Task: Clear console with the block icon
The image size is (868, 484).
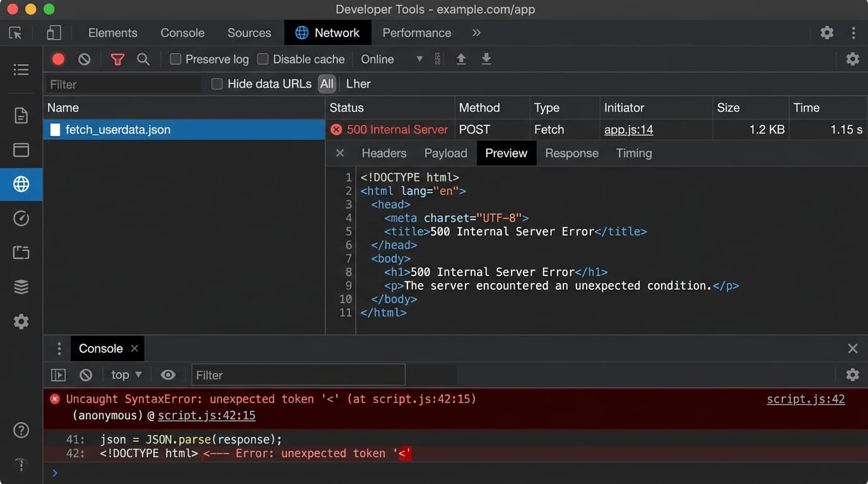Action: [86, 375]
